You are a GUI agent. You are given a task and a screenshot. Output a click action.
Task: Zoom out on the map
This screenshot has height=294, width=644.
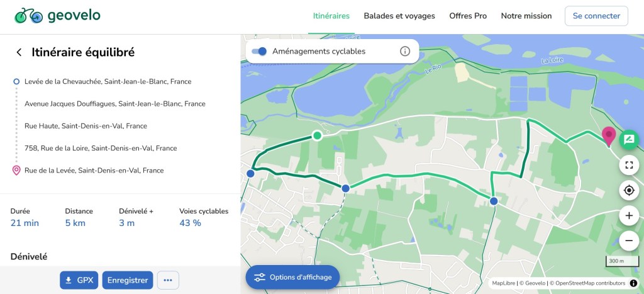point(628,240)
